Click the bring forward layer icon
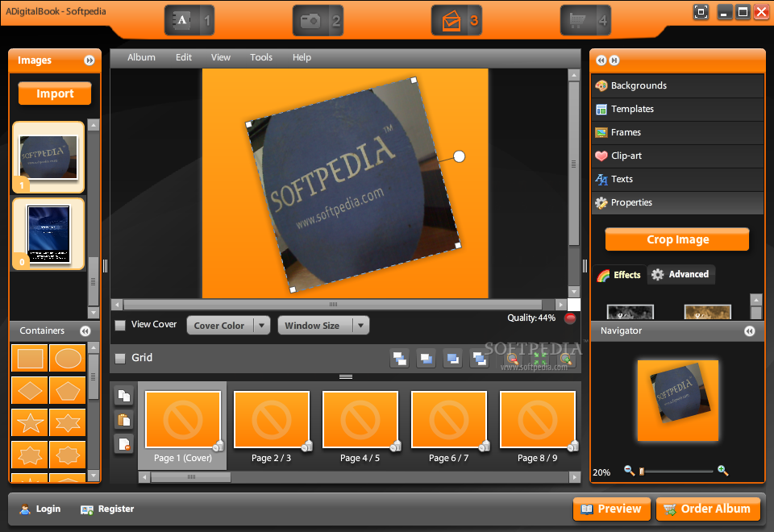The width and height of the screenshot is (774, 532). pos(426,358)
